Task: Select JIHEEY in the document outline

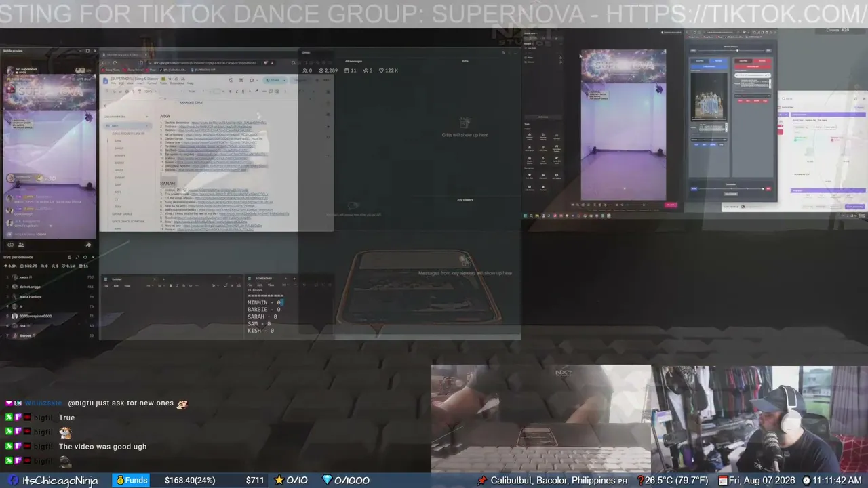Action: (x=119, y=170)
